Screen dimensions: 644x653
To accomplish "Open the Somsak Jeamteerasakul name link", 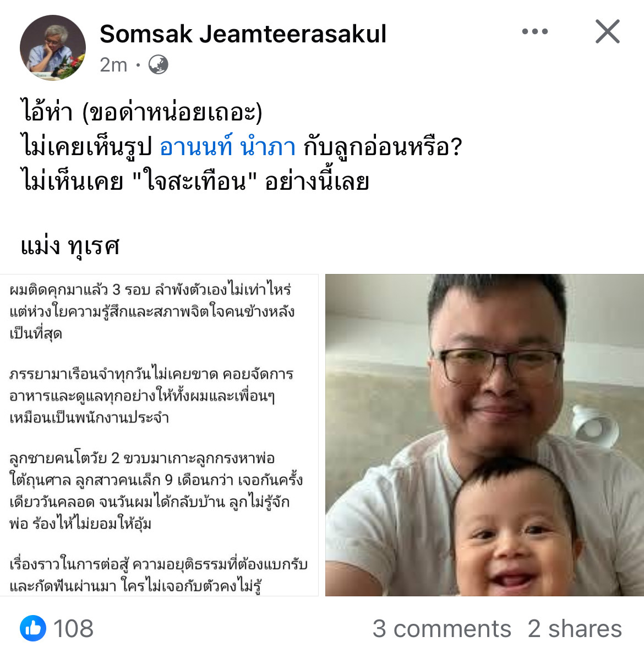I will coord(243,34).
